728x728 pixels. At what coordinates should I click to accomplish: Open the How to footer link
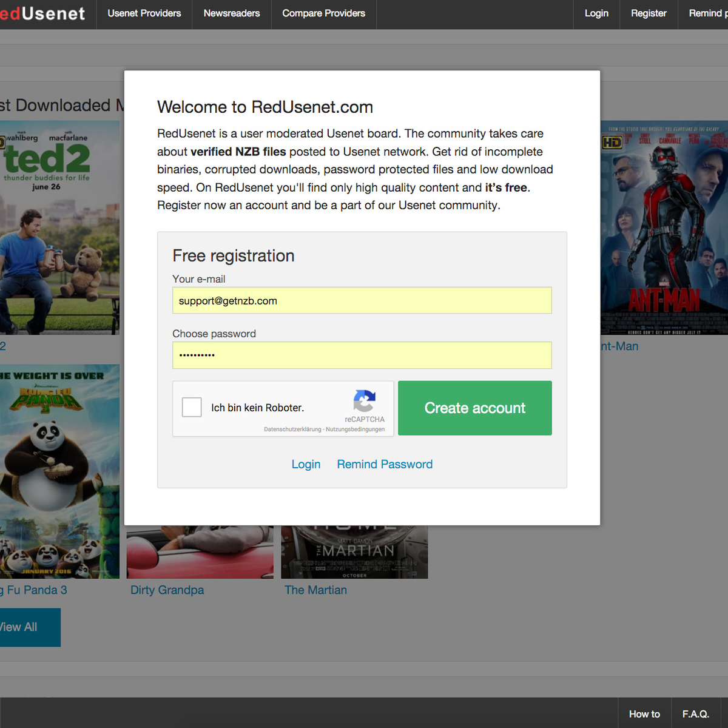click(644, 714)
